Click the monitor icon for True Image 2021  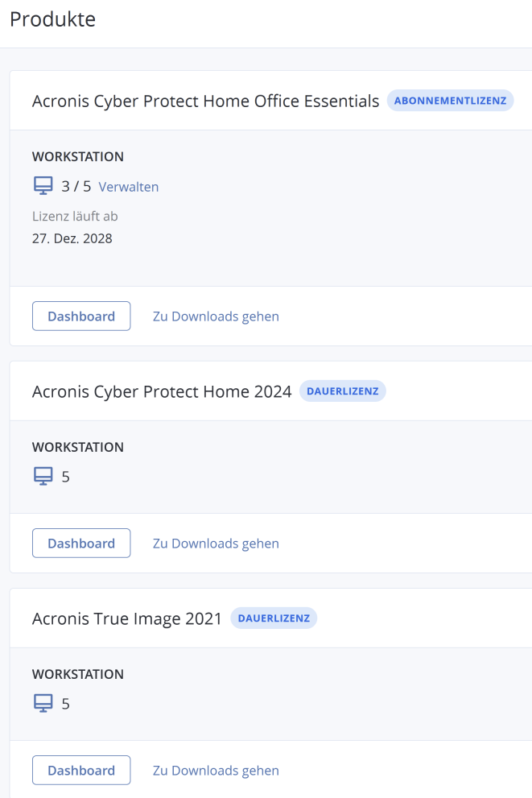click(x=43, y=704)
